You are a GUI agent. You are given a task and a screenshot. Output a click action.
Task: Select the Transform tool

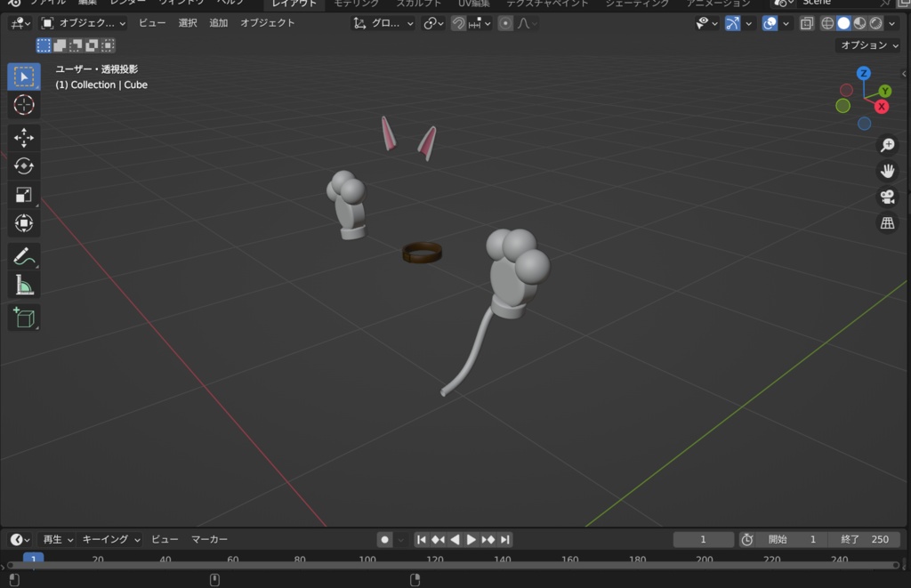coord(24,223)
